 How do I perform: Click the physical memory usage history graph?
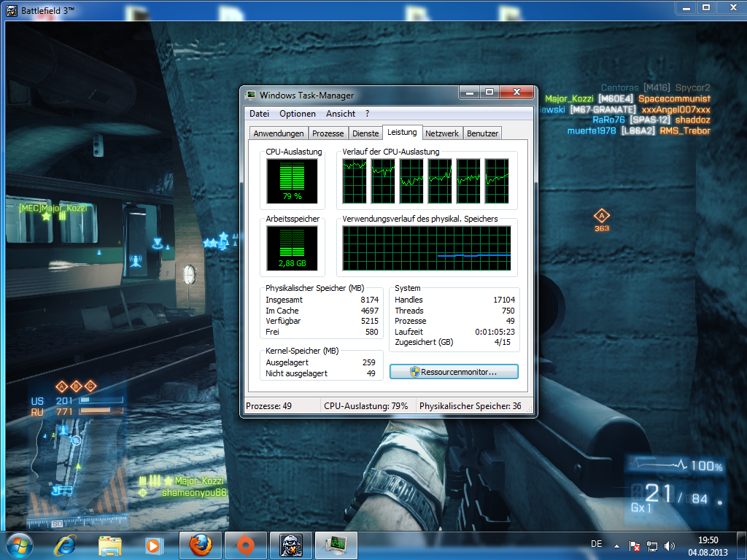point(427,248)
